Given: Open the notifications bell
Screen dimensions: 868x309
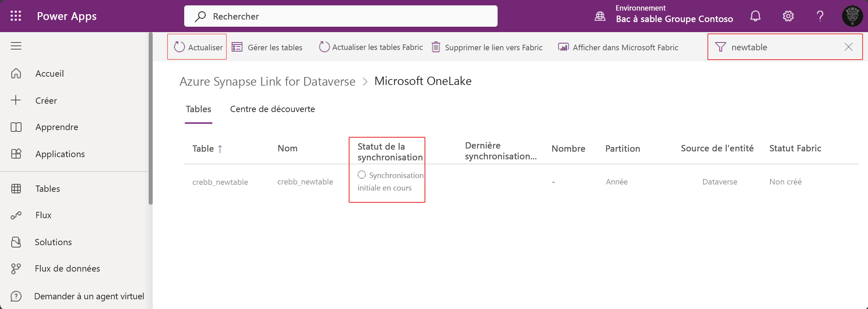Looking at the screenshot, I should click(x=755, y=16).
